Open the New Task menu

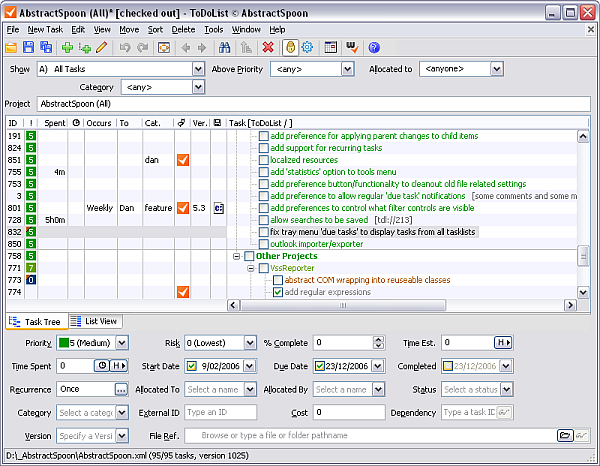click(45, 30)
